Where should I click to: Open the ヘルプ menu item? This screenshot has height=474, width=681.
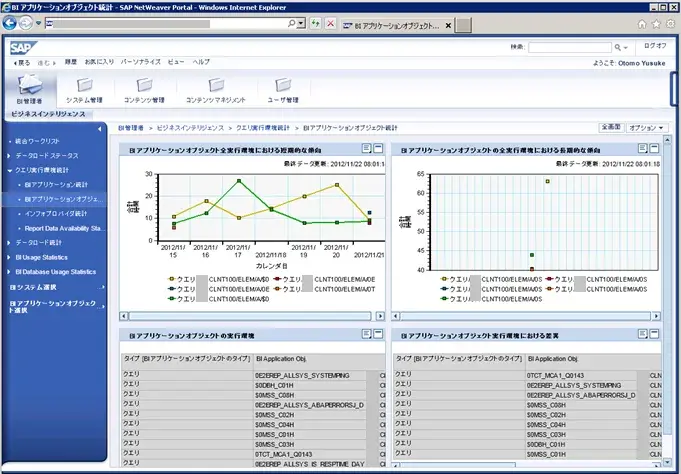pyautogui.click(x=201, y=62)
